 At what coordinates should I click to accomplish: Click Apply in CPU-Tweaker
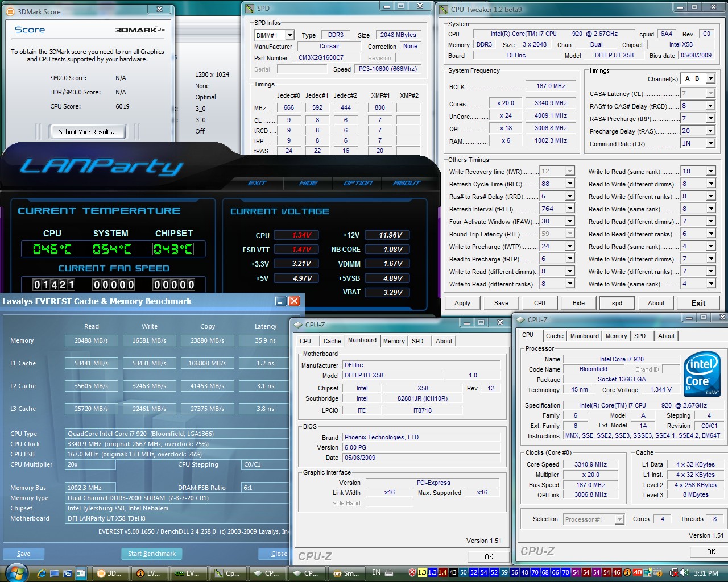[462, 303]
